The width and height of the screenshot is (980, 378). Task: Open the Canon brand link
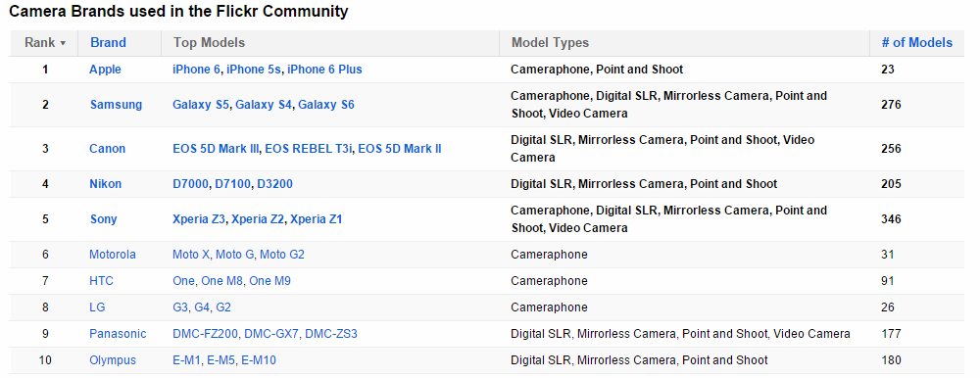107,149
